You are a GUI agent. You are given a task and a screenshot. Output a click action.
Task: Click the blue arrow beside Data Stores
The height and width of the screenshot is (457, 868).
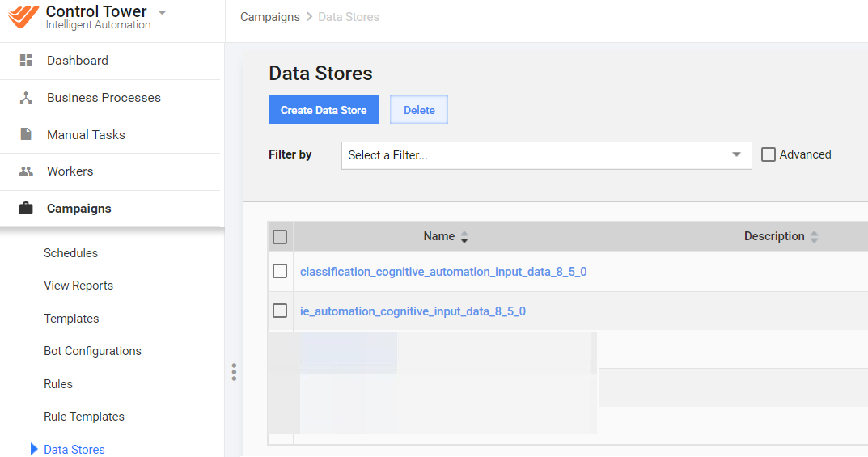34,449
